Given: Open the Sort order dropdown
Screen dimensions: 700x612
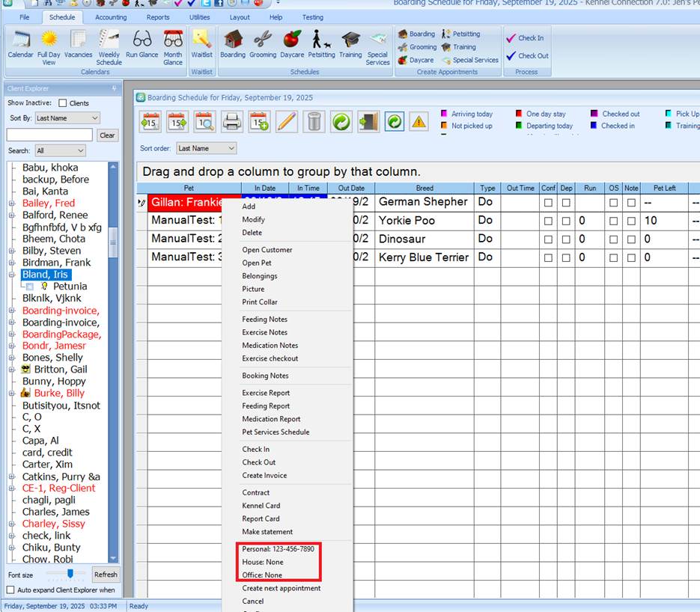Looking at the screenshot, I should (x=206, y=148).
